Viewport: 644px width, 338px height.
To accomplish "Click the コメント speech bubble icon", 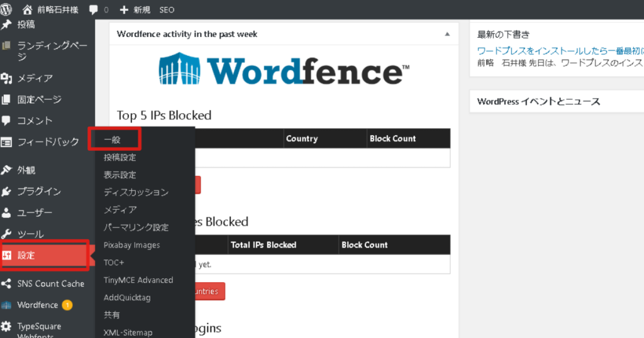I will [x=6, y=121].
